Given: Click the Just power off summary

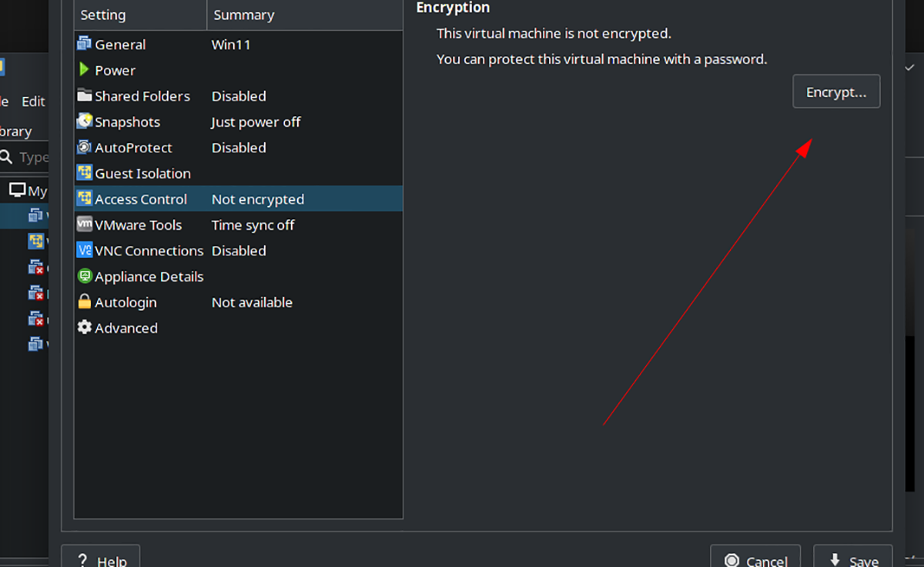Looking at the screenshot, I should coord(256,122).
